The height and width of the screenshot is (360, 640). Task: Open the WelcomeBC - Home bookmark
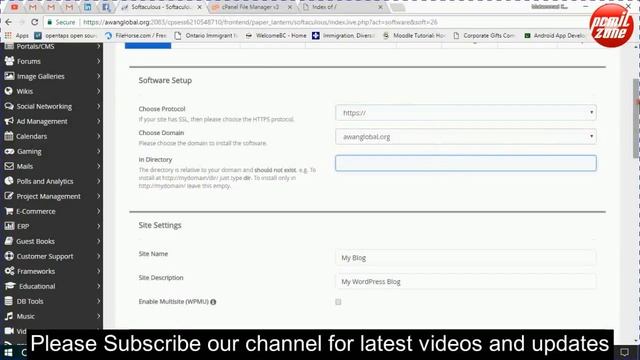276,36
